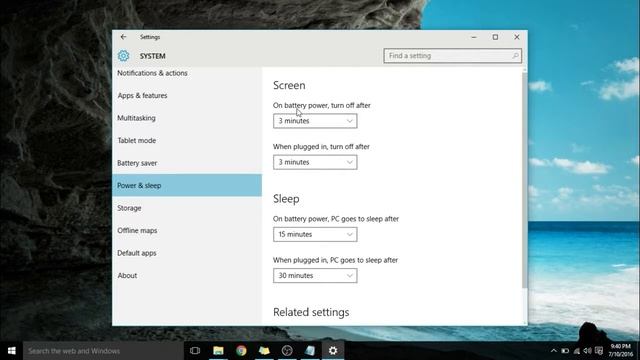Maximize the Settings window
640x360 pixels.
(x=495, y=37)
